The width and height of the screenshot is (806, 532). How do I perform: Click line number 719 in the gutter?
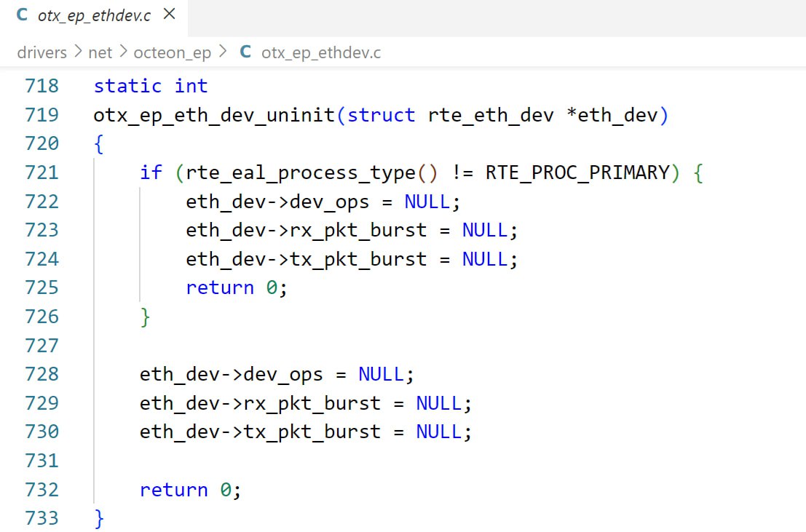pos(42,115)
